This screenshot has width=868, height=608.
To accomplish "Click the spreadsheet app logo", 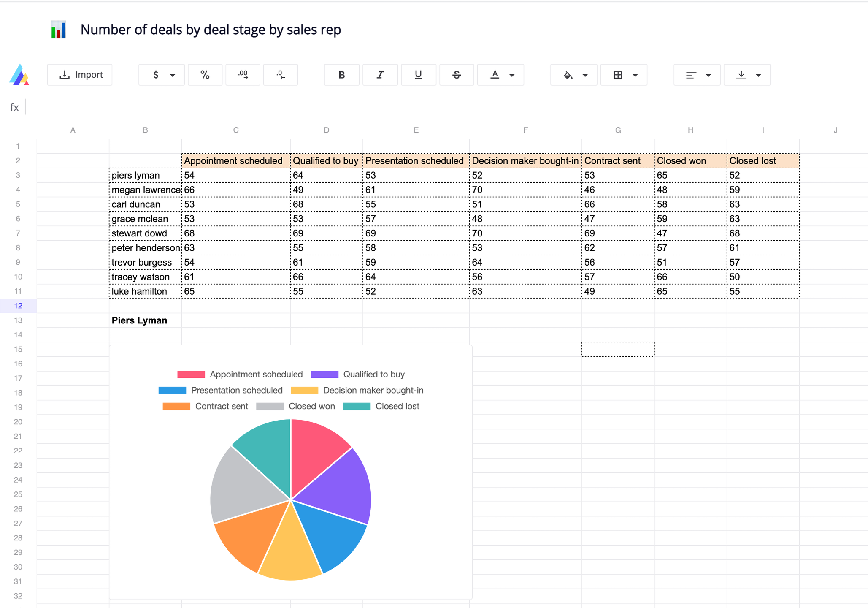I will coord(19,74).
